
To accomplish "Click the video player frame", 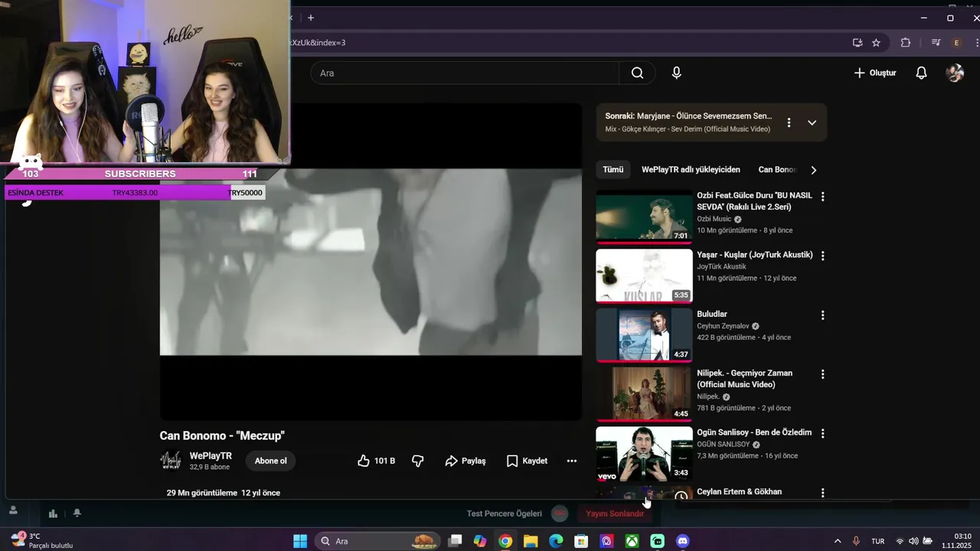I will [371, 262].
